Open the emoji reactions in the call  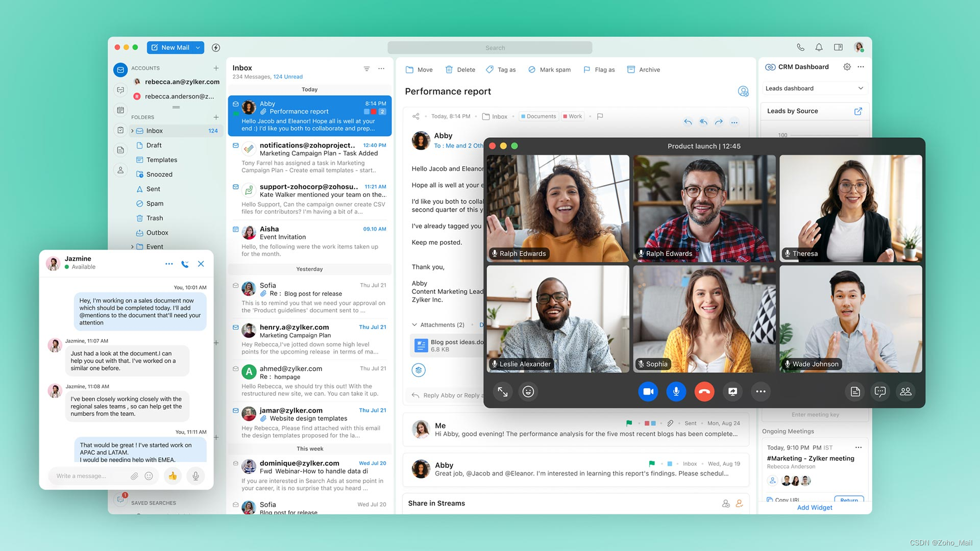(528, 392)
